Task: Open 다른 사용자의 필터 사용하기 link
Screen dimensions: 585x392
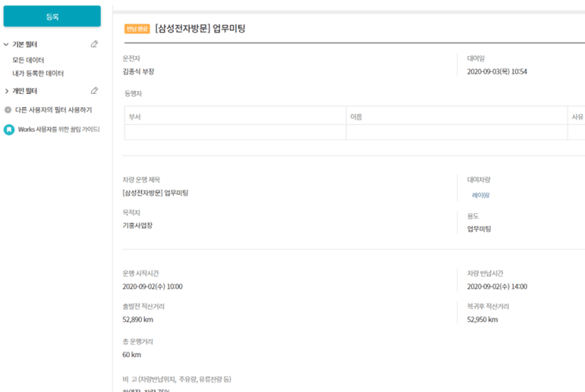Action: coord(53,110)
